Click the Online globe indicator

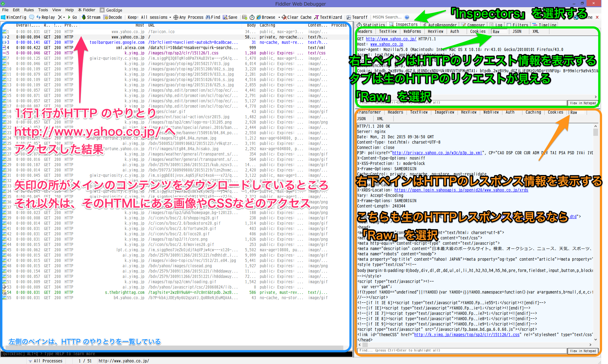tap(576, 17)
